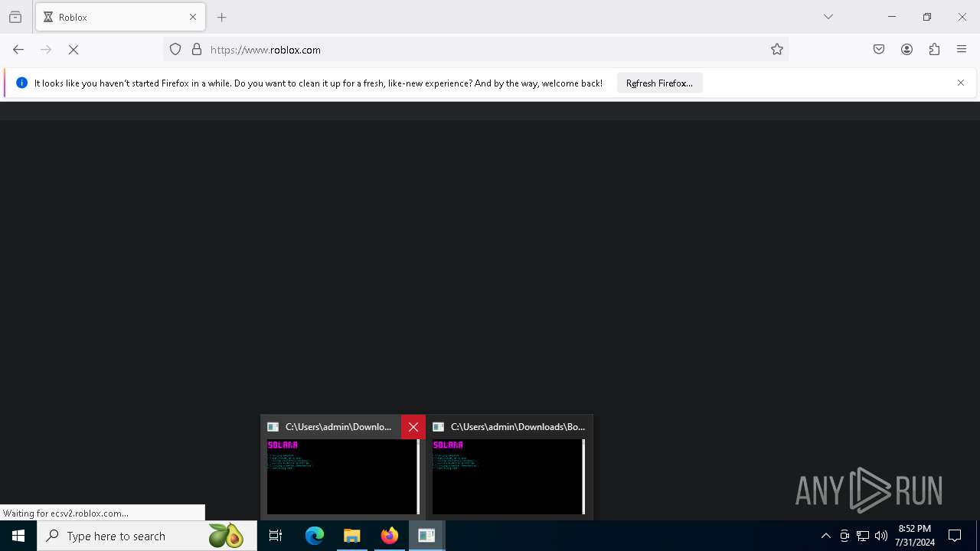Open tracking protection shield icon
980x551 pixels.
[x=175, y=50]
